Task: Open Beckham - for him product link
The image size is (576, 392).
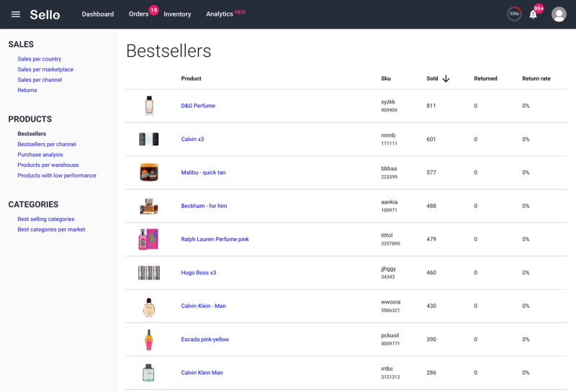Action: pos(204,206)
